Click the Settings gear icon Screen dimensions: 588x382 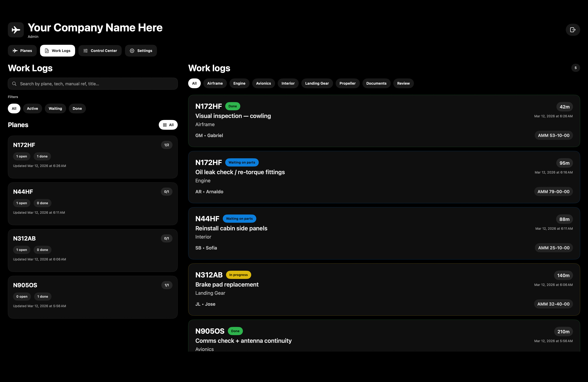click(132, 50)
